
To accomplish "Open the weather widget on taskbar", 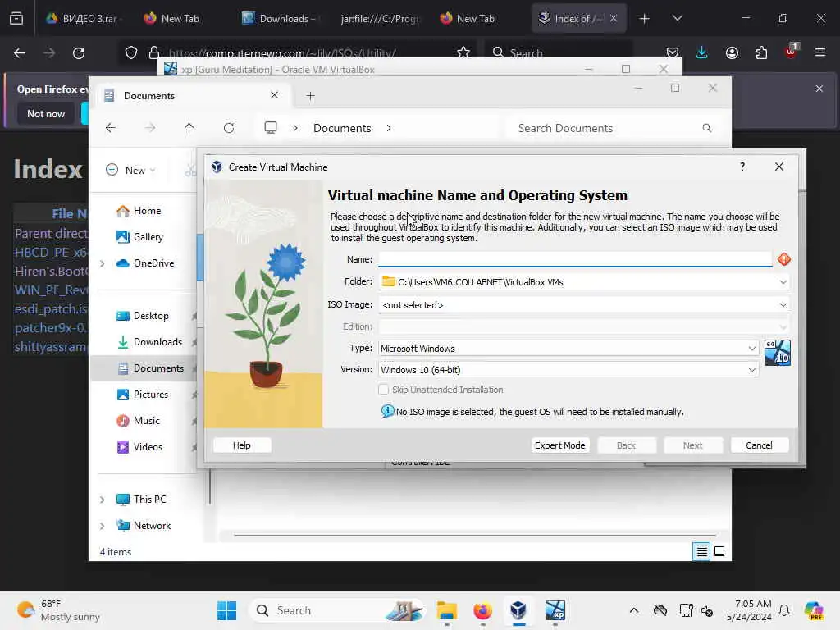I will 58,610.
